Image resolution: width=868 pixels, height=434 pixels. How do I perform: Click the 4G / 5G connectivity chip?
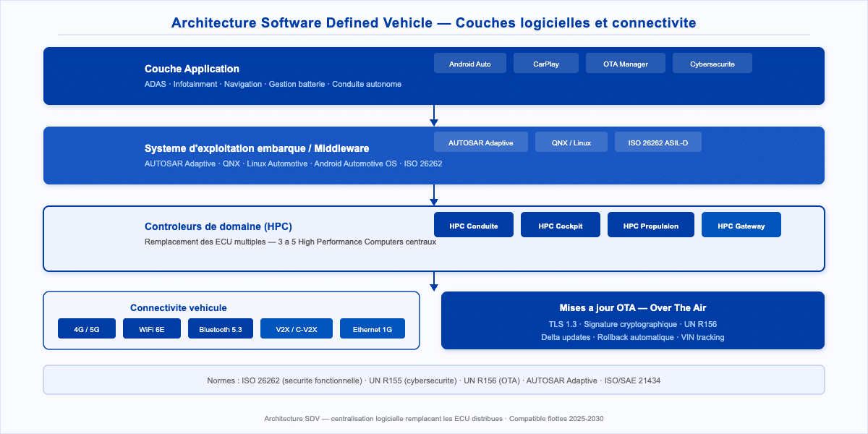87,329
